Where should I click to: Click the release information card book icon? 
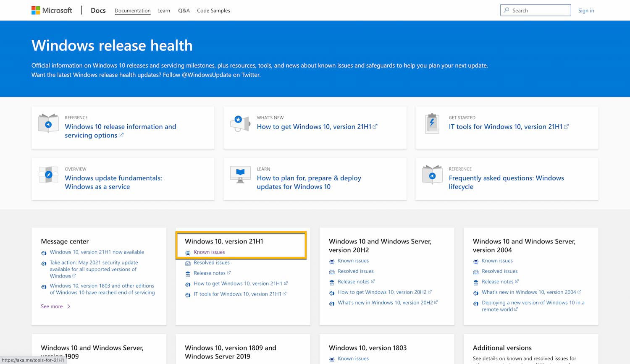coord(48,123)
